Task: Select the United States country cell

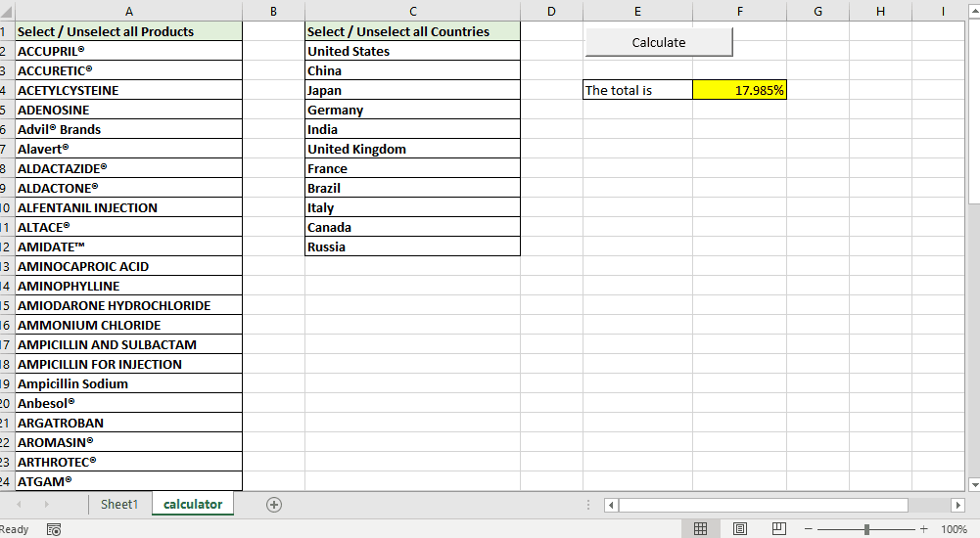Action: pyautogui.click(x=412, y=51)
